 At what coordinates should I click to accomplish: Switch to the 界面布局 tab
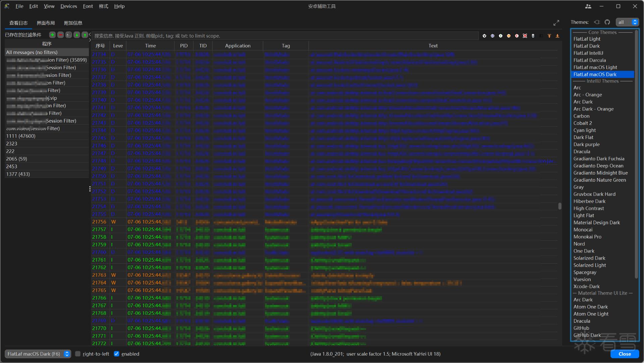[46, 23]
